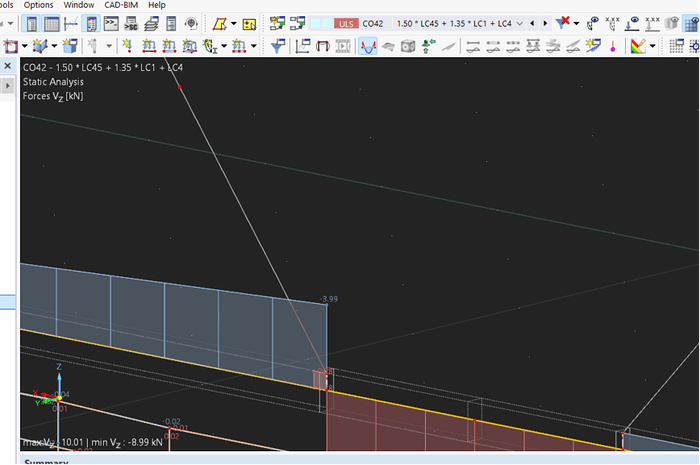This screenshot has width=700, height=465.
Task: Toggle the solid rendering visibility eye icon
Action: point(672,23)
